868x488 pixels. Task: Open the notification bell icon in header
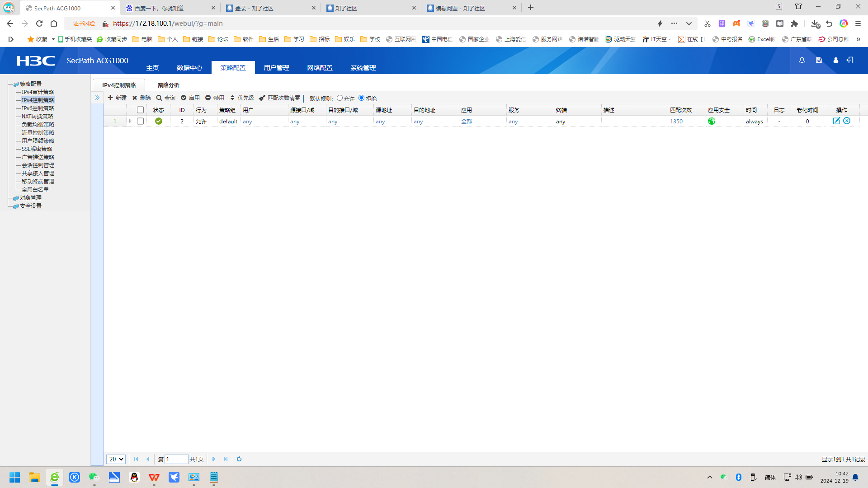tap(802, 60)
